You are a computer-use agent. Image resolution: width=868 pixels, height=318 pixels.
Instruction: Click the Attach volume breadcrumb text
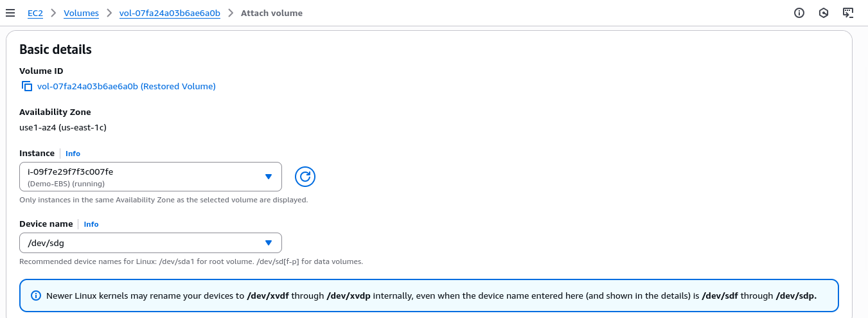click(x=271, y=13)
